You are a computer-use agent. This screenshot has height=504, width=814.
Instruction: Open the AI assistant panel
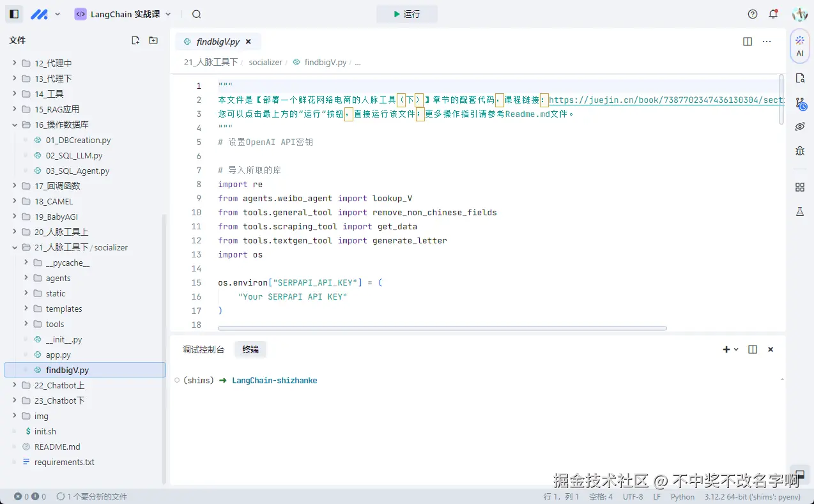coord(799,46)
